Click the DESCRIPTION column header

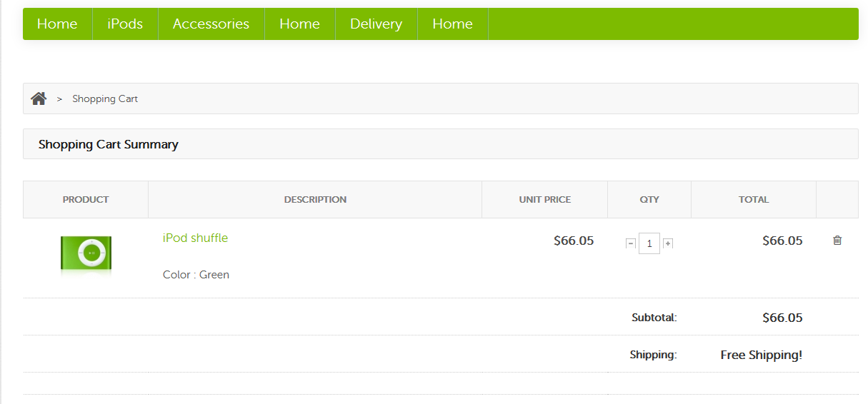[x=315, y=200]
